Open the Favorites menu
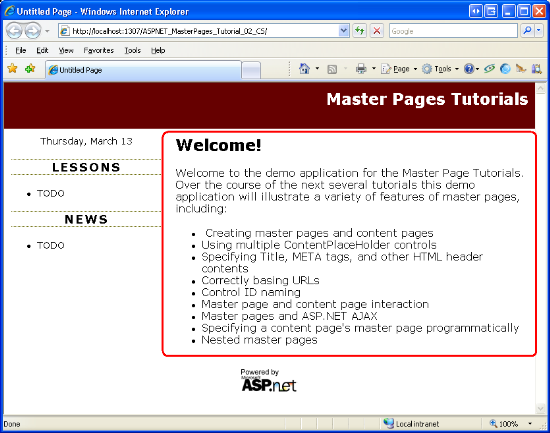The width and height of the screenshot is (550, 433). coord(99,51)
